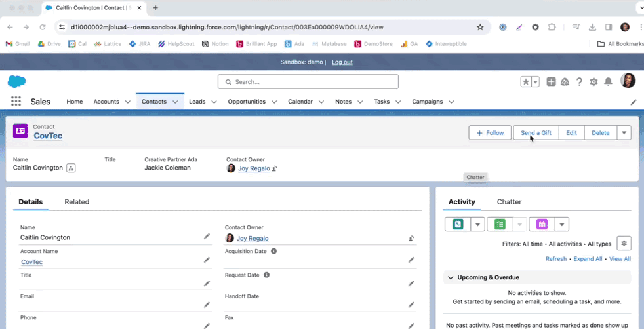The image size is (644, 329).
Task: Open a new browser tab
Action: (x=155, y=8)
